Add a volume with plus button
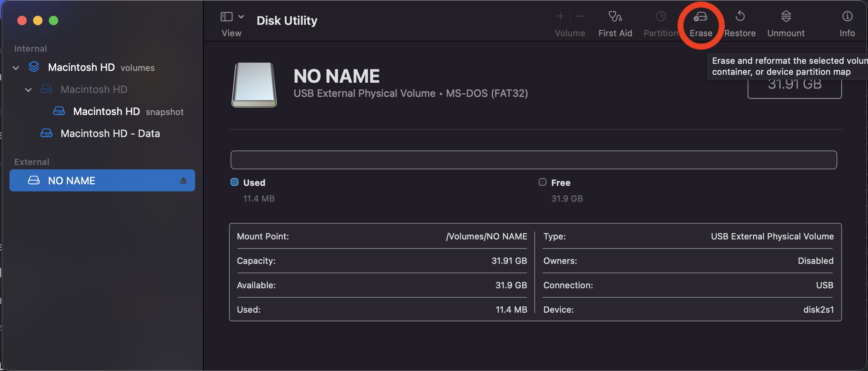Viewport: 868px width, 371px height. tap(560, 16)
